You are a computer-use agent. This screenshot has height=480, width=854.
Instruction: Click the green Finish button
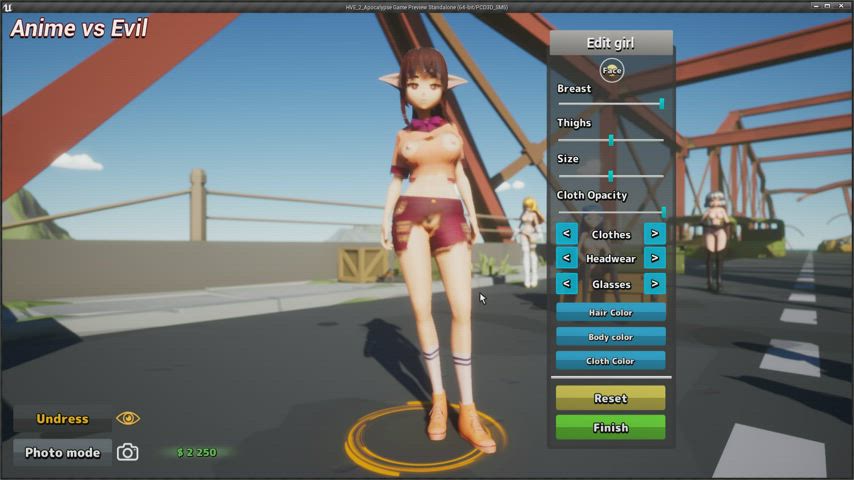coord(611,427)
